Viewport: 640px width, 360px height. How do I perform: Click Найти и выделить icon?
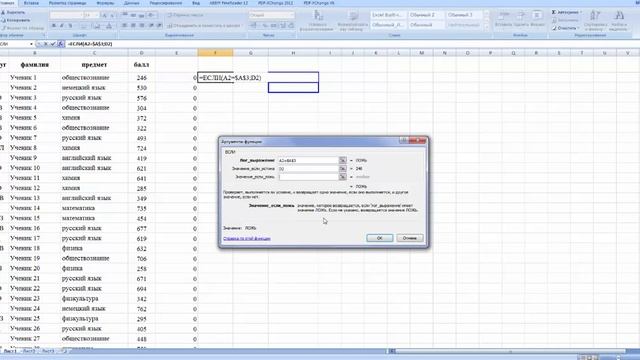coord(619,16)
